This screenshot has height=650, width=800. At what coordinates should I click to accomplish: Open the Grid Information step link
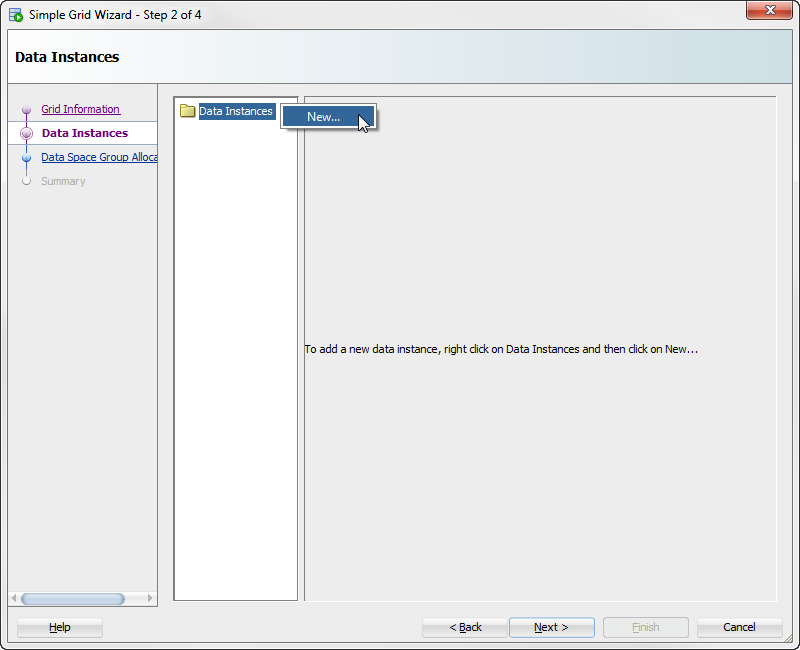(81, 109)
